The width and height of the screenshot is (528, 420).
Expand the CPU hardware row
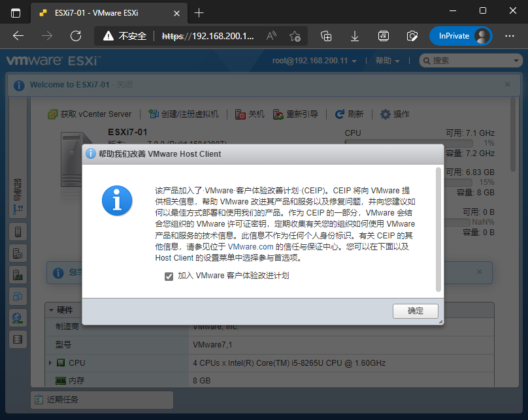click(x=50, y=363)
